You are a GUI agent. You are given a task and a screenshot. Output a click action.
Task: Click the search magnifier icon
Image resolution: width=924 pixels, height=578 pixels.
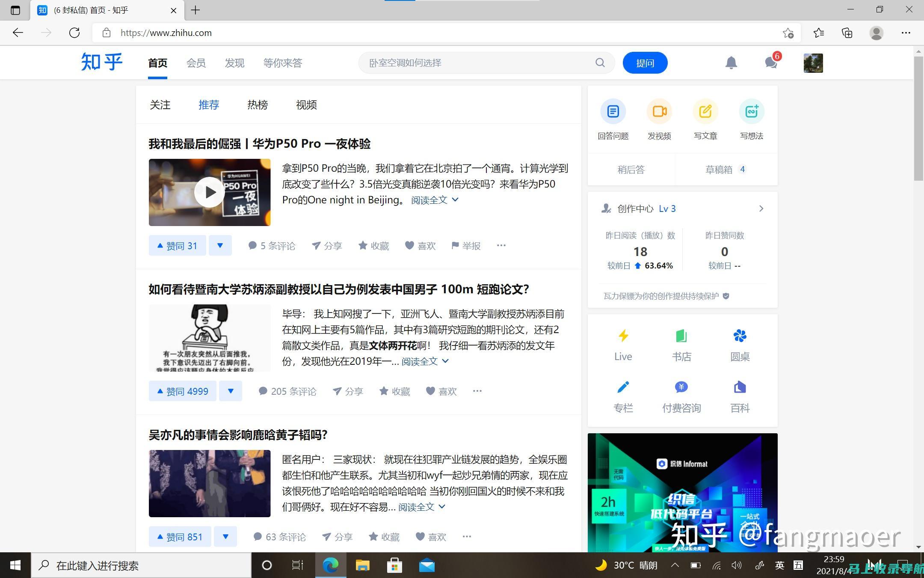[600, 63]
